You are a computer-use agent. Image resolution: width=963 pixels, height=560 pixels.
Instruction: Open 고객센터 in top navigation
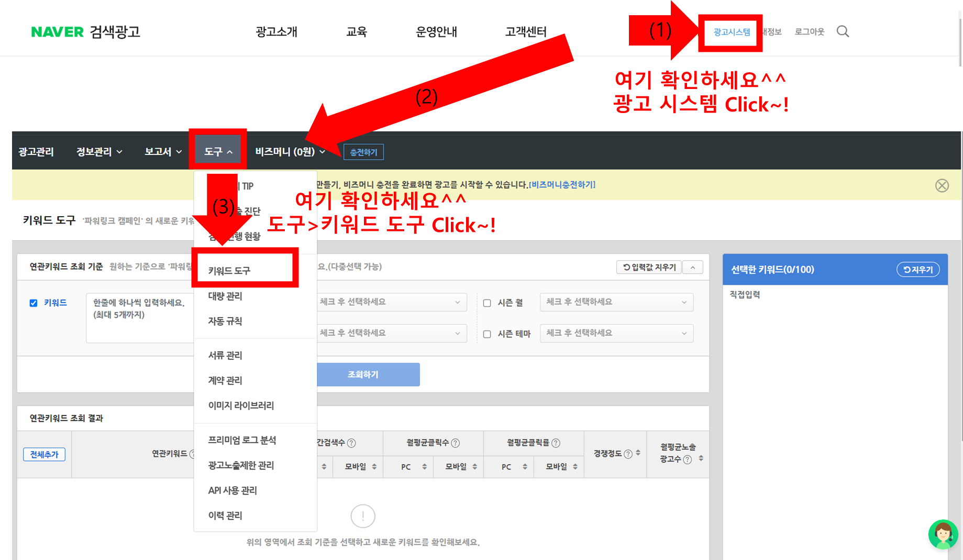coord(526,32)
